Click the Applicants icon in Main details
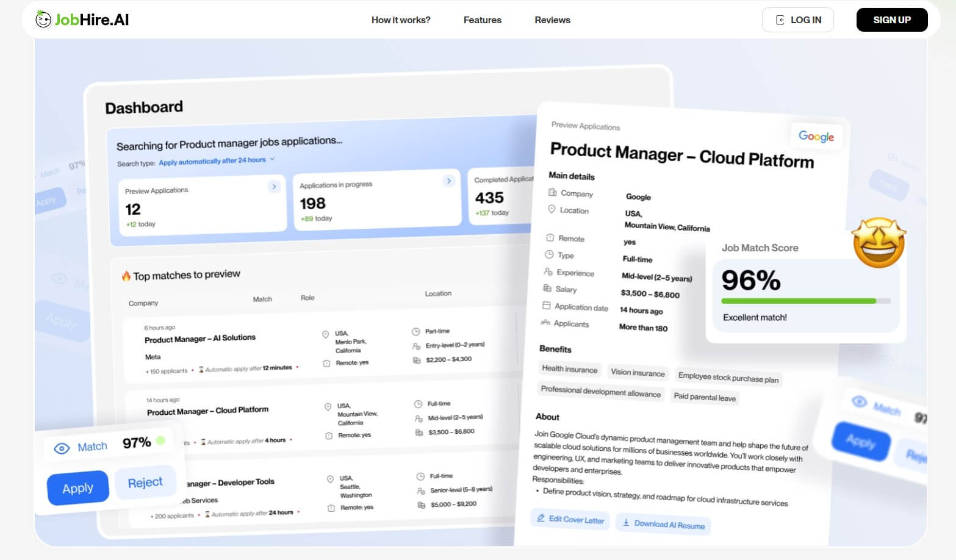 tap(547, 324)
